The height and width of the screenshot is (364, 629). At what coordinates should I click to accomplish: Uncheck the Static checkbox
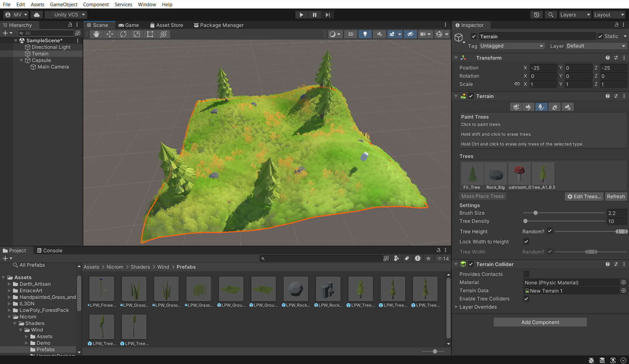point(600,36)
